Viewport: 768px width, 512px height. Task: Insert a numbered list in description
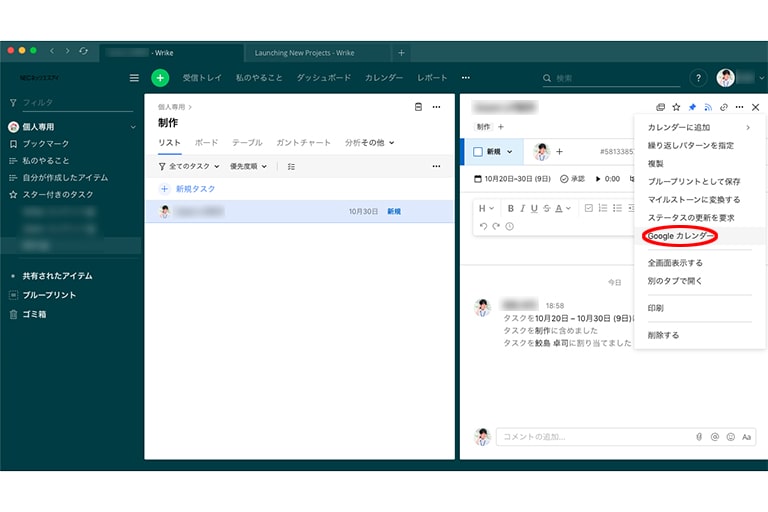[603, 208]
